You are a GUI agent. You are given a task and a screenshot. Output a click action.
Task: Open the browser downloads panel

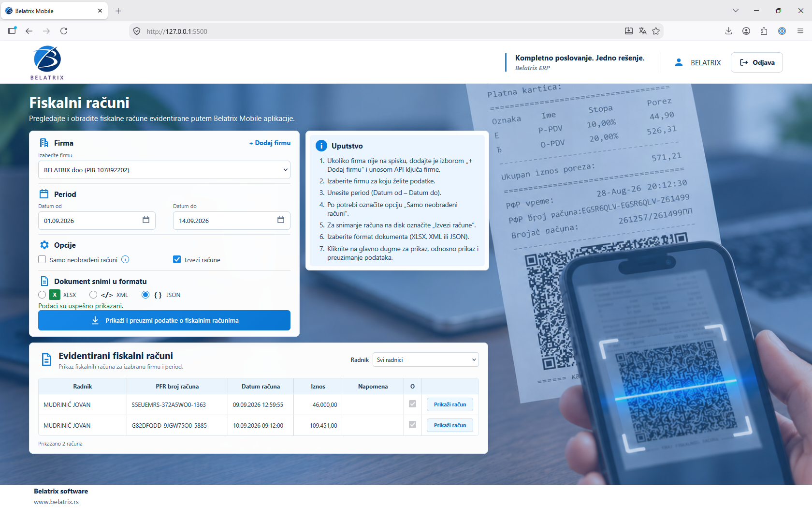(728, 31)
